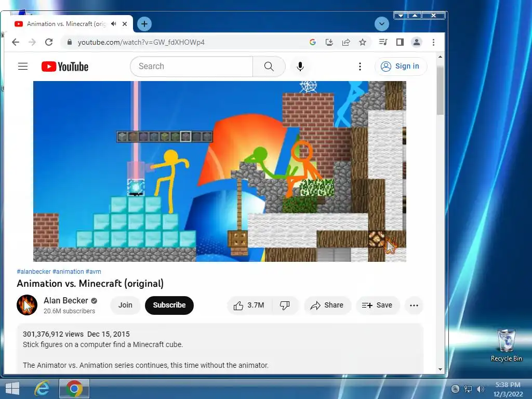Mute the tab via its speaker icon

pyautogui.click(x=114, y=24)
